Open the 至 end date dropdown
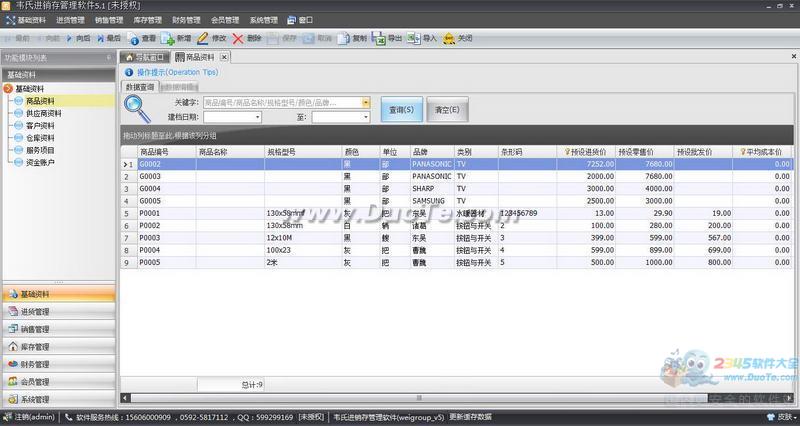 point(366,117)
